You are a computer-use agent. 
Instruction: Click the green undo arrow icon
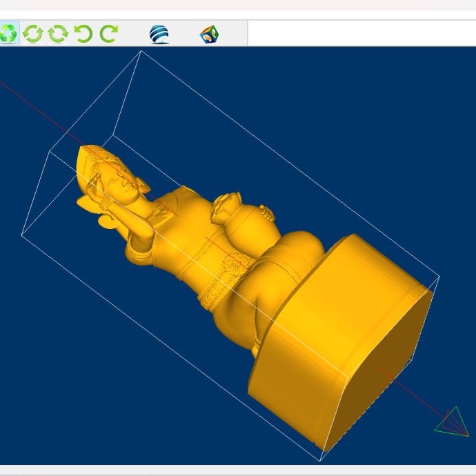83,33
